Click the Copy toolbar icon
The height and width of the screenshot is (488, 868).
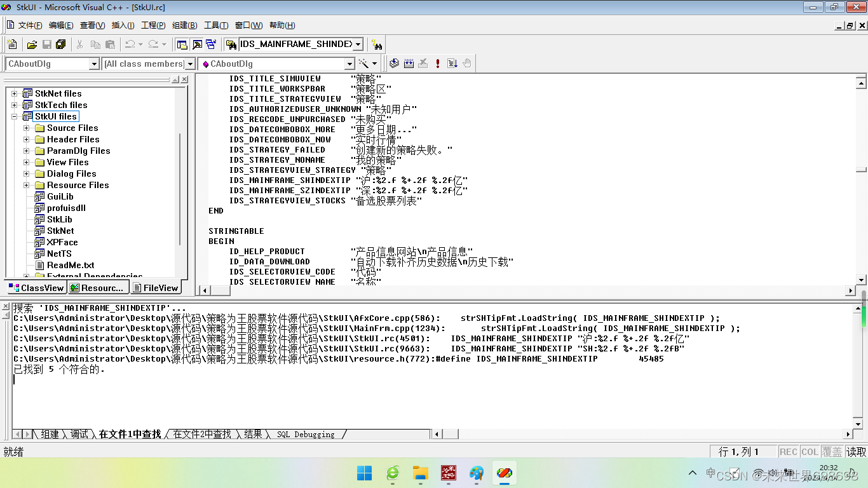[95, 44]
